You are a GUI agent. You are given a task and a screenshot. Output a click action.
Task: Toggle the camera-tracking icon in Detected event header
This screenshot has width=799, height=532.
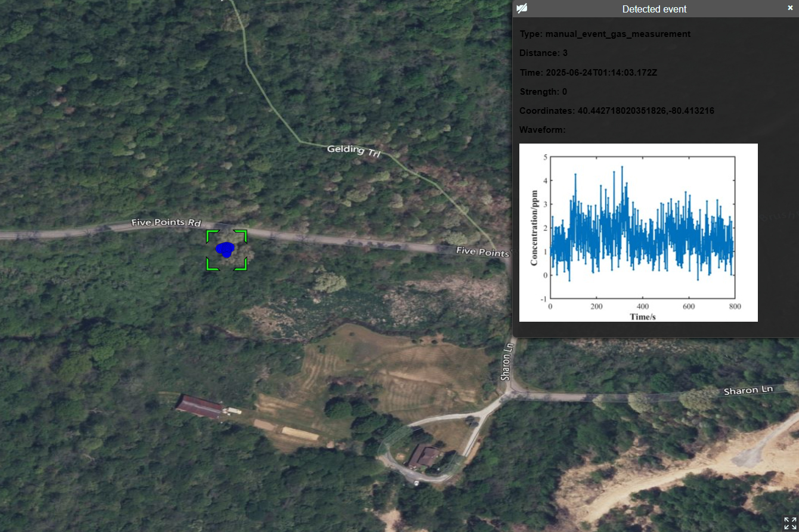pos(522,8)
